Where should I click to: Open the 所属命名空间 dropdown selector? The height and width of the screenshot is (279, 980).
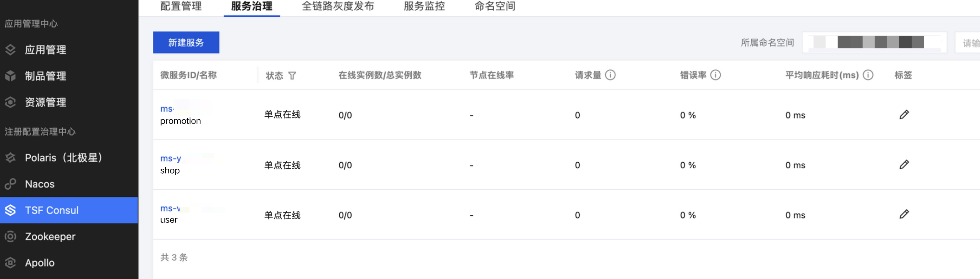pyautogui.click(x=874, y=42)
